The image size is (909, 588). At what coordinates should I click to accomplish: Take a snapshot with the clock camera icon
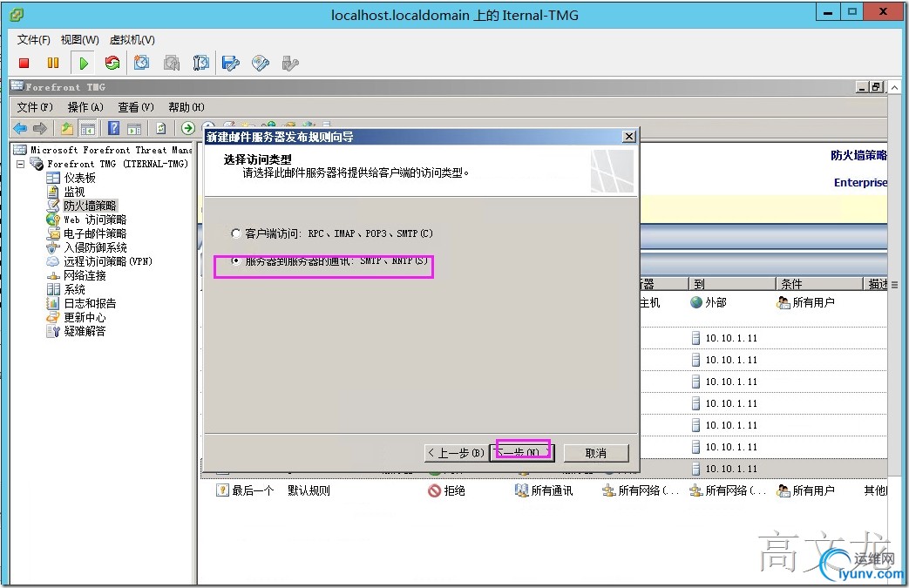[141, 63]
